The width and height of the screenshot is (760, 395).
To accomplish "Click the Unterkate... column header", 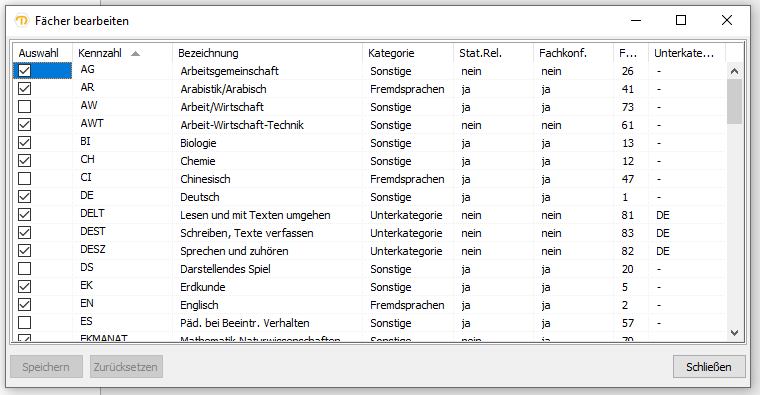I will pyautogui.click(x=687, y=53).
